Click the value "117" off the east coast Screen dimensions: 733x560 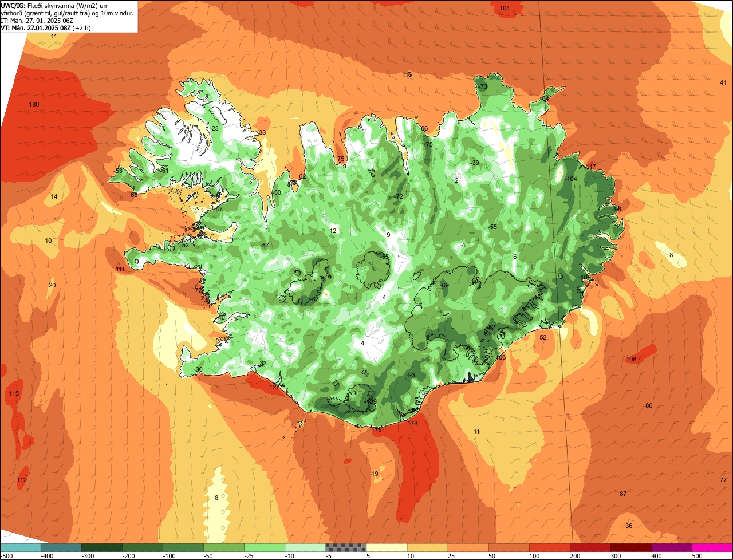tap(592, 167)
